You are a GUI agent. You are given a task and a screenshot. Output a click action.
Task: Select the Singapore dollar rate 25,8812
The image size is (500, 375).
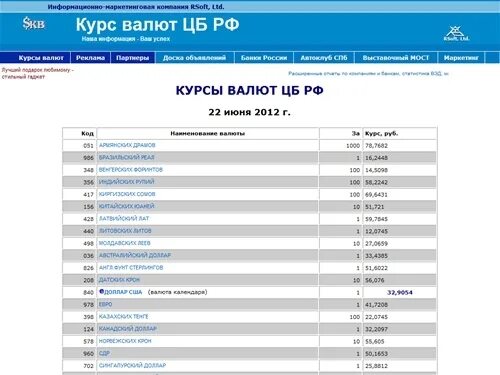[x=376, y=366]
